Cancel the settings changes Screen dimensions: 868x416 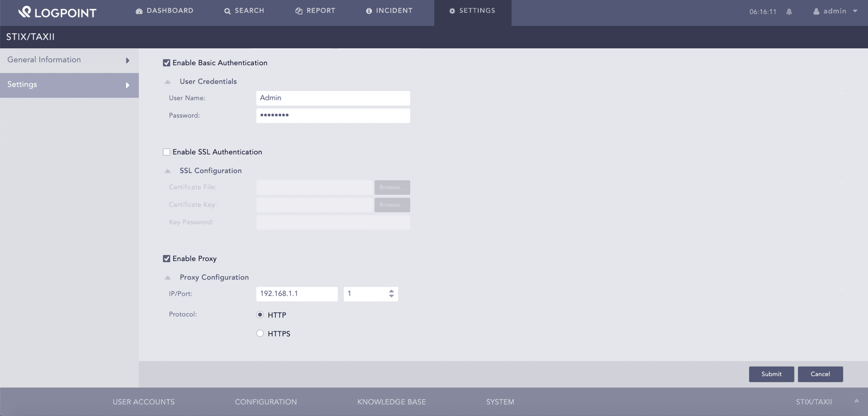(820, 374)
